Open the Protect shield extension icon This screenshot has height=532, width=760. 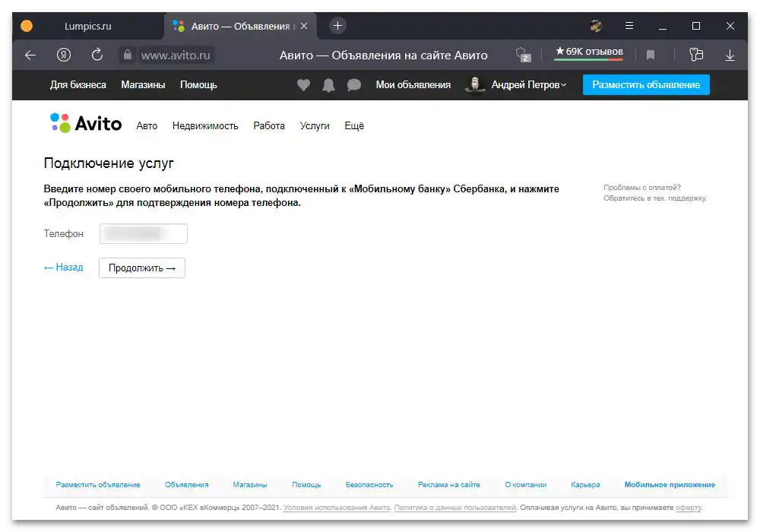(523, 54)
